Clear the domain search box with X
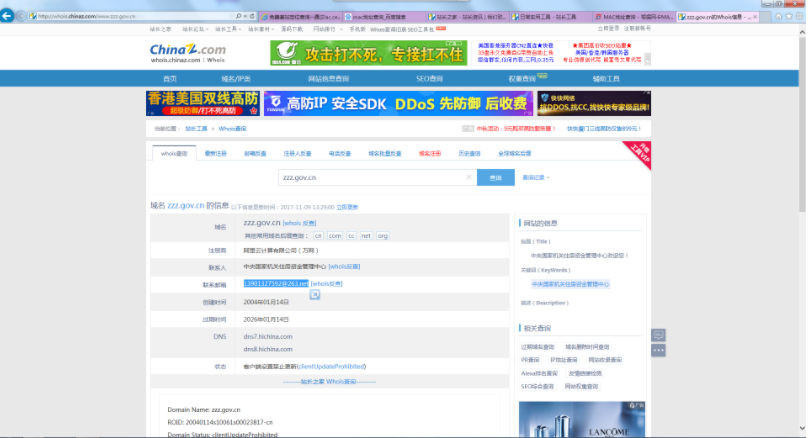The width and height of the screenshot is (808, 438). coord(468,177)
